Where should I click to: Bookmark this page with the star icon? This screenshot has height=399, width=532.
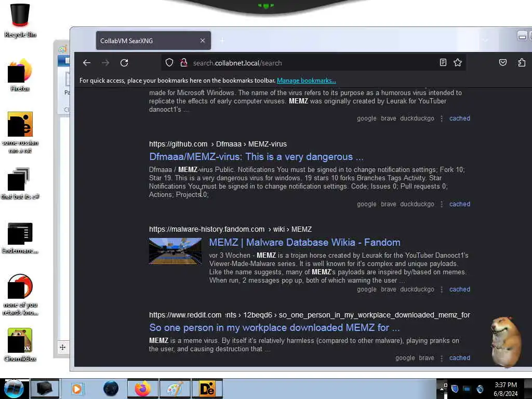pos(458,62)
